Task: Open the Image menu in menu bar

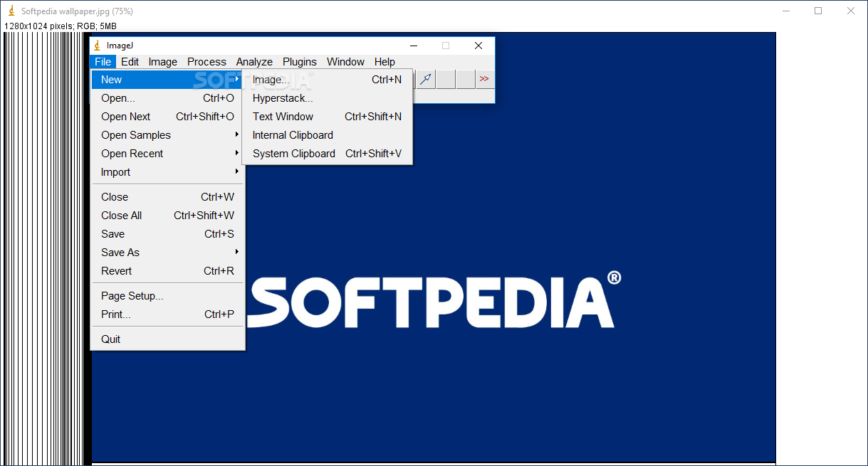Action: point(163,62)
